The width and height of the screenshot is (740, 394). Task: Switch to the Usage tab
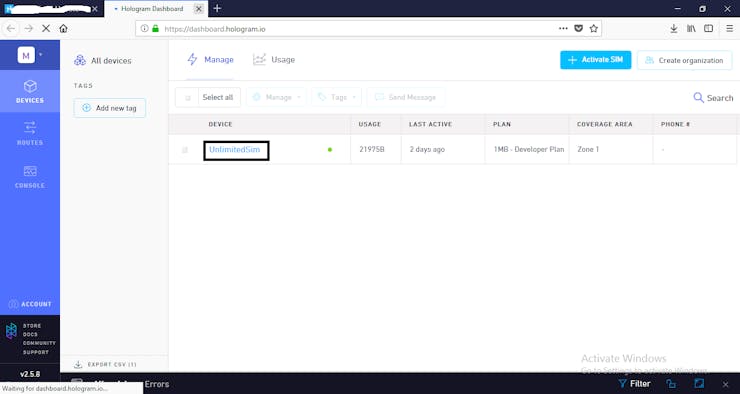coord(274,59)
